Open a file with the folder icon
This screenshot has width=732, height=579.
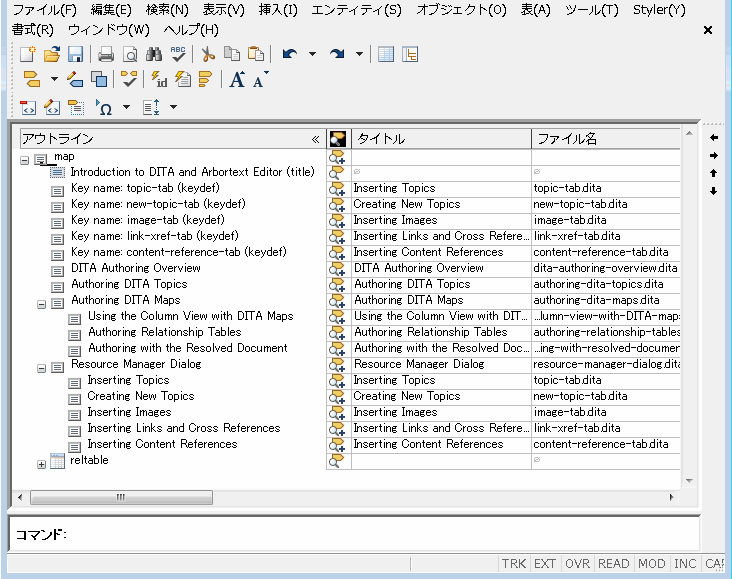(x=52, y=54)
